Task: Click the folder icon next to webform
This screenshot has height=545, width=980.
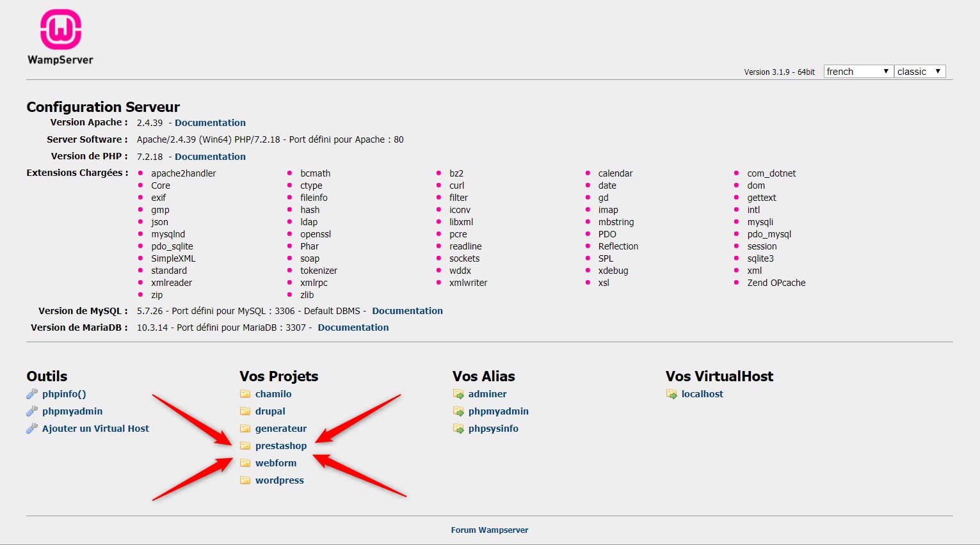Action: pyautogui.click(x=245, y=463)
